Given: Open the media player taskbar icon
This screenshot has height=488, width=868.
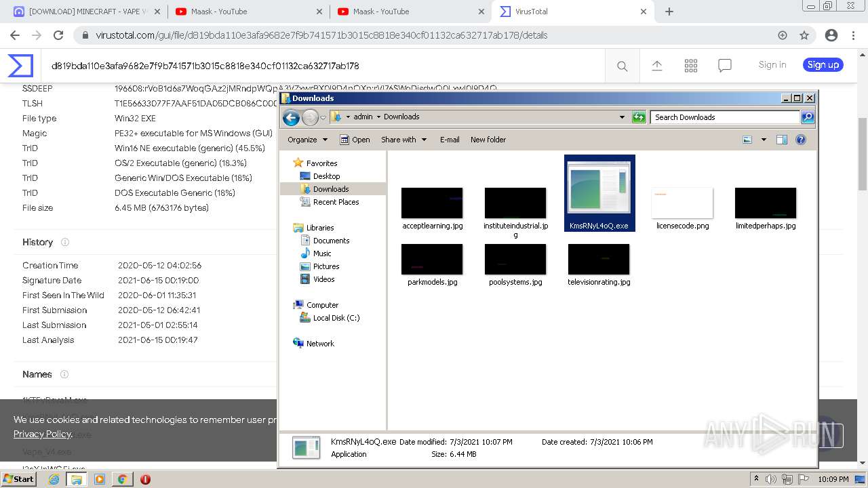Looking at the screenshot, I should (100, 479).
